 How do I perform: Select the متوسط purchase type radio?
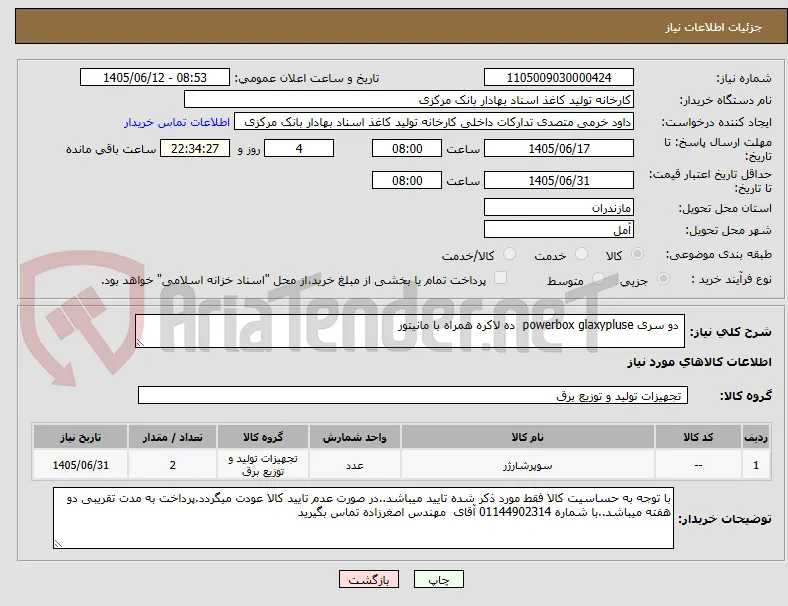coord(598,278)
